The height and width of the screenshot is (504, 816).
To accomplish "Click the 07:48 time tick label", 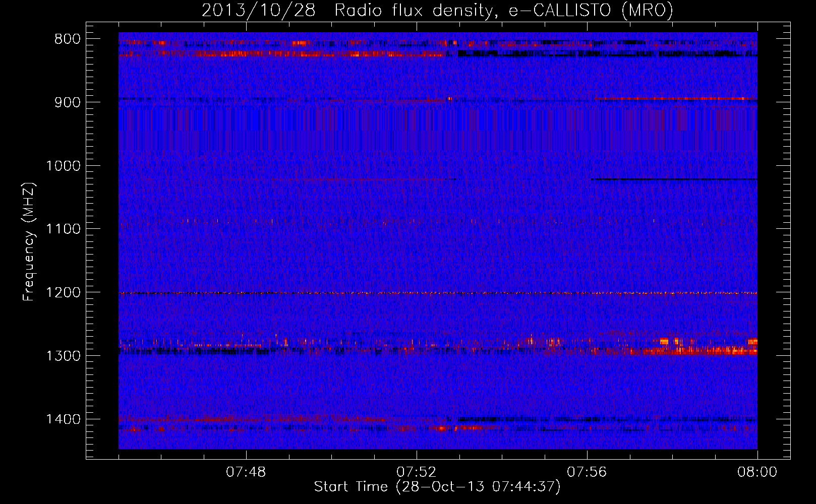I will click(x=246, y=472).
